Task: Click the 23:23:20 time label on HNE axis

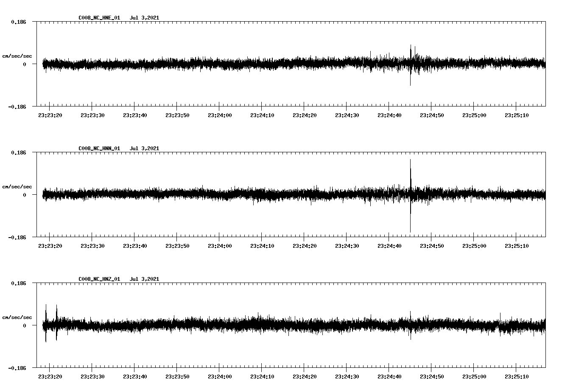Action: [50, 115]
